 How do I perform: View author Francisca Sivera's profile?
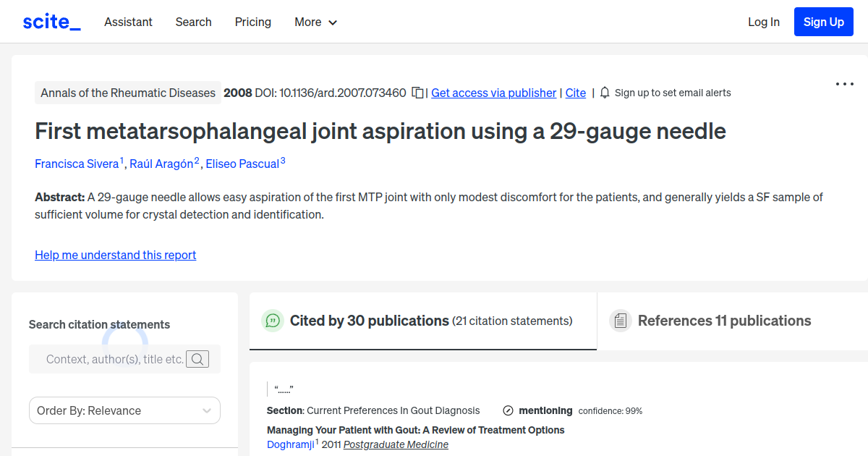click(77, 164)
